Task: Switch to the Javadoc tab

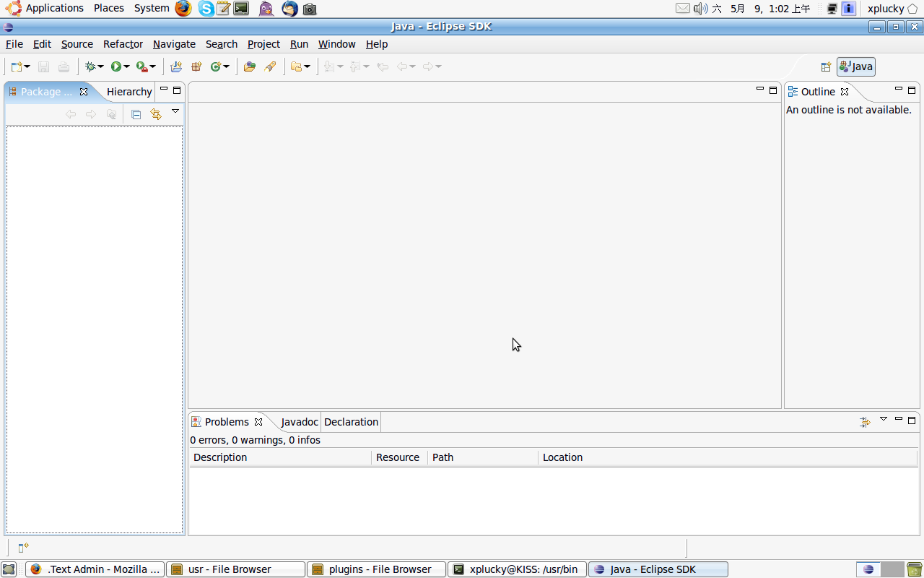Action: (x=300, y=422)
